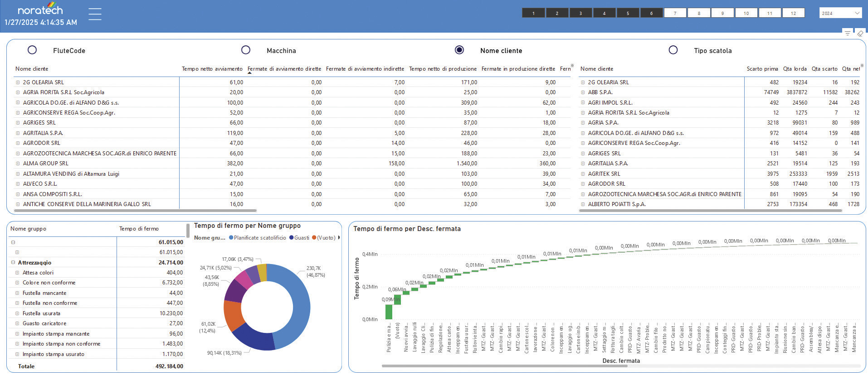
Task: Click the 1.540,00 production time cell
Action: tap(467, 164)
